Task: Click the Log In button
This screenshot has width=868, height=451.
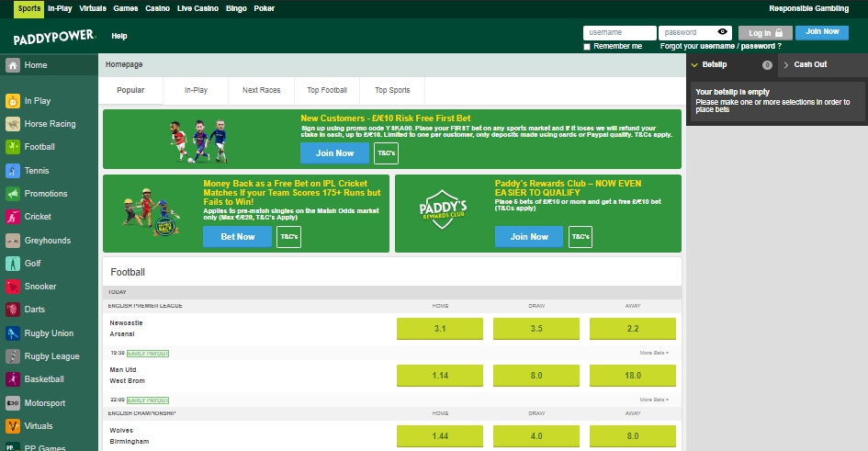Action: (x=765, y=33)
